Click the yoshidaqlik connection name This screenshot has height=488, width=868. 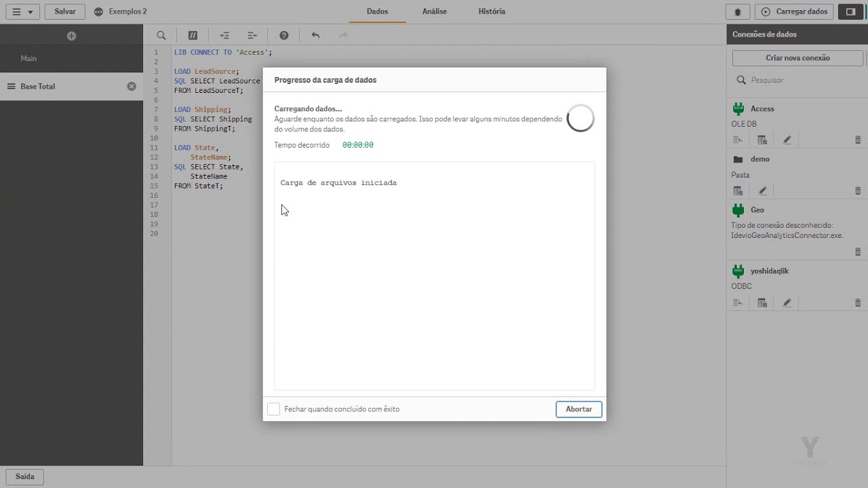click(x=770, y=271)
